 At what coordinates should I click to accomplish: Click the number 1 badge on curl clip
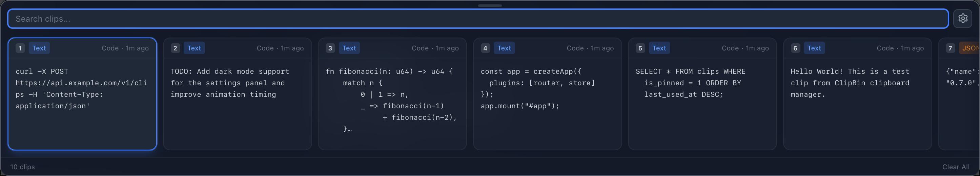tap(20, 48)
